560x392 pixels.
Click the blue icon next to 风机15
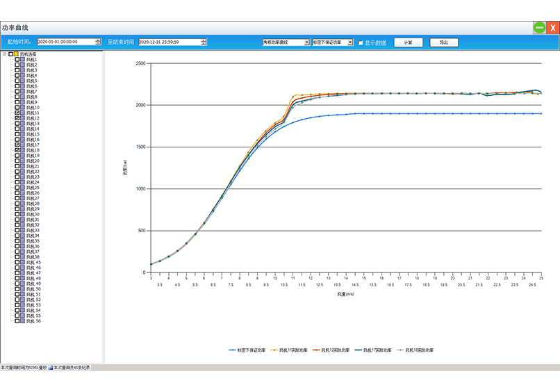pos(22,134)
